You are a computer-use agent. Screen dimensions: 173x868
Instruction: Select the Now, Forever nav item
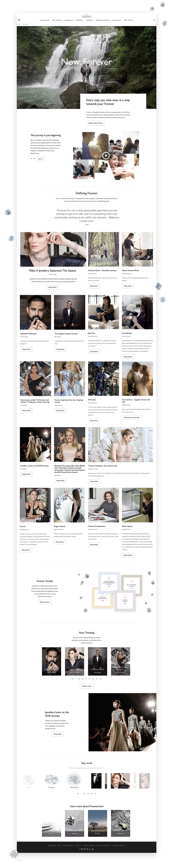(x=128, y=20)
